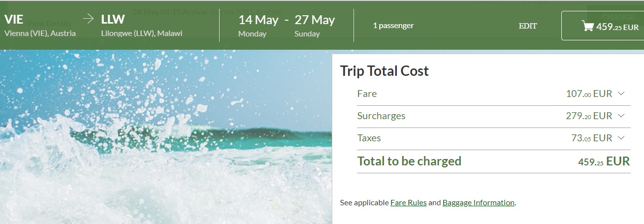Click the 459.25 EUR cart total button

[602, 26]
